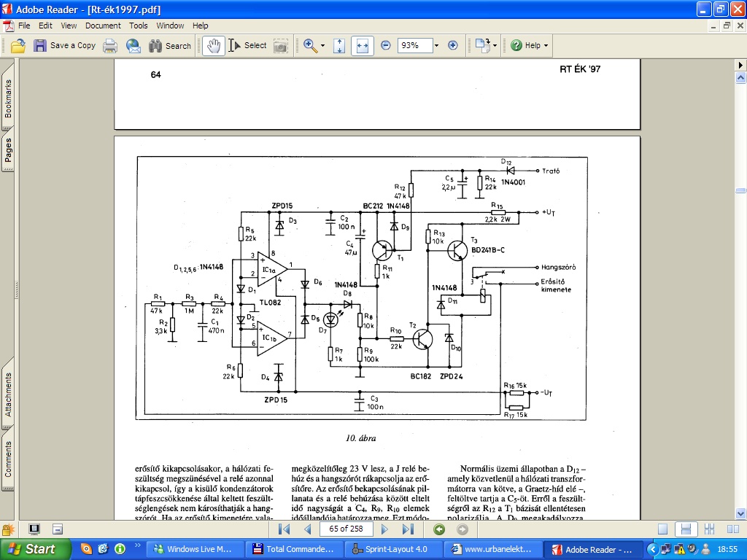Print the document with the printer icon

click(x=110, y=46)
